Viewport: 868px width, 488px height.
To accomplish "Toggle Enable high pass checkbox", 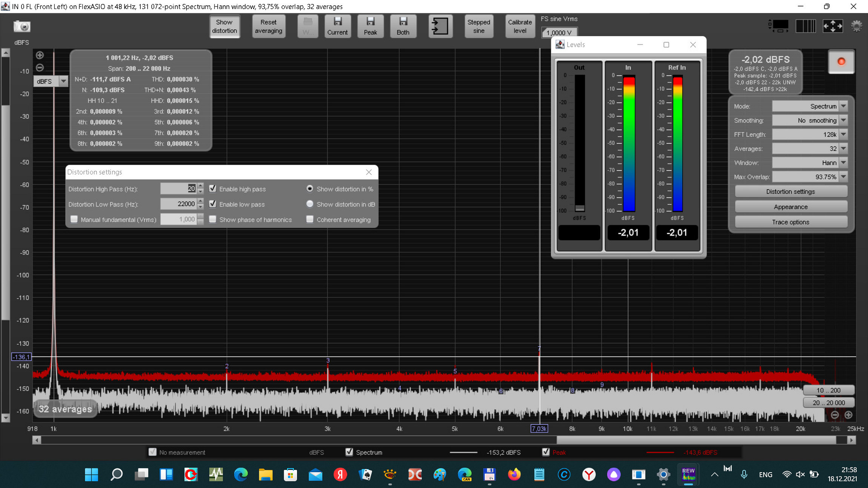I will tap(213, 189).
